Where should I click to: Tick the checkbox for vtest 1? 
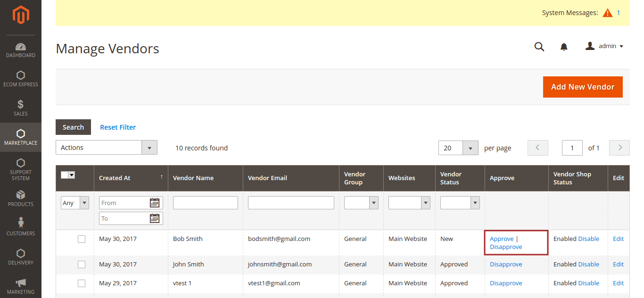82,283
